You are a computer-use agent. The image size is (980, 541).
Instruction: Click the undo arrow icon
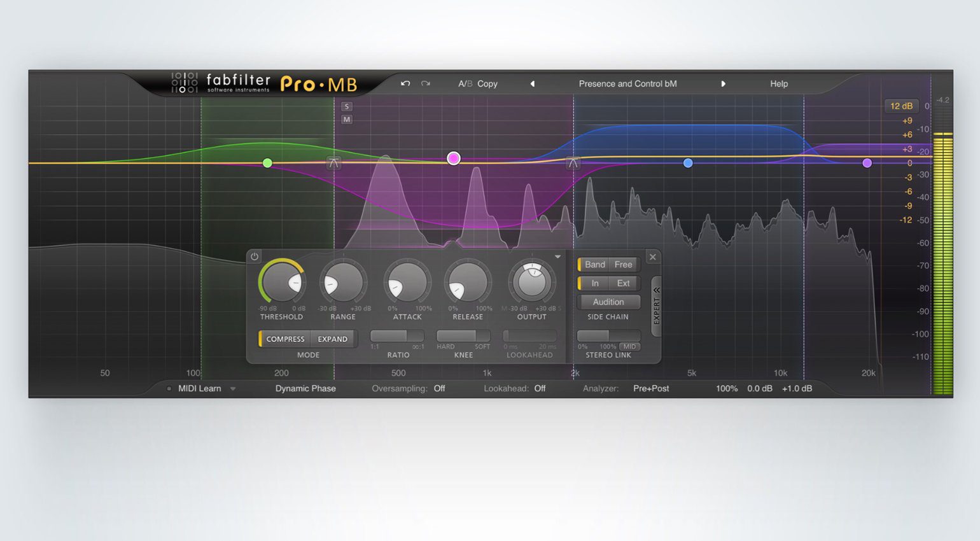[x=405, y=83]
